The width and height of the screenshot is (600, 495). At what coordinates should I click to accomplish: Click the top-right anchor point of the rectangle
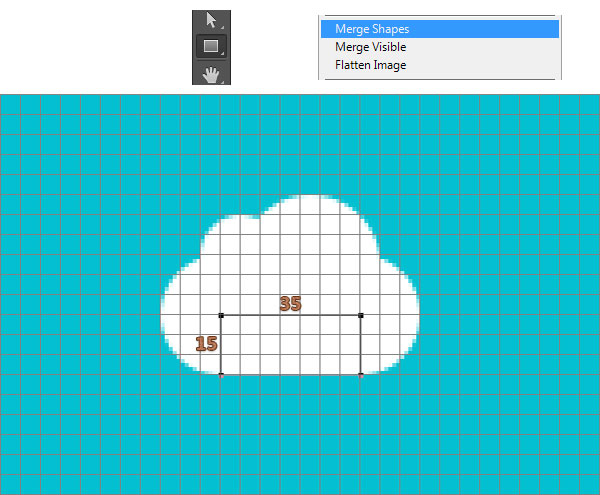(x=360, y=315)
